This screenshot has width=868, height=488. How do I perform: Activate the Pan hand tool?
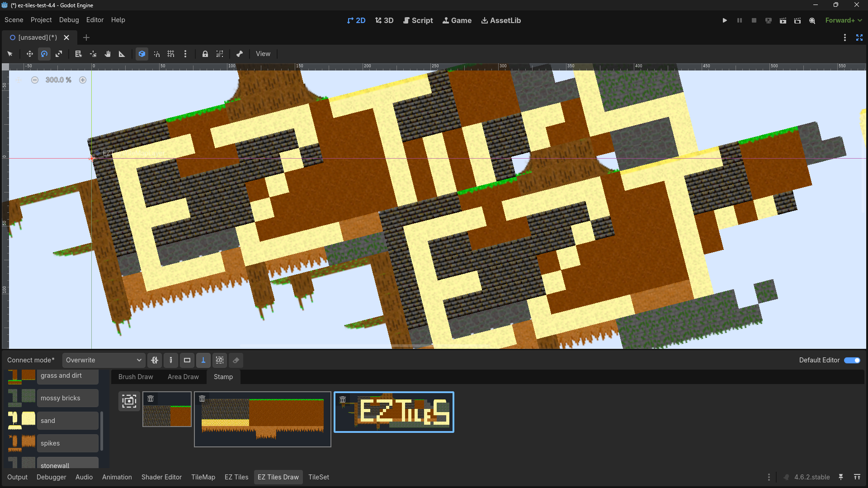(x=108, y=54)
